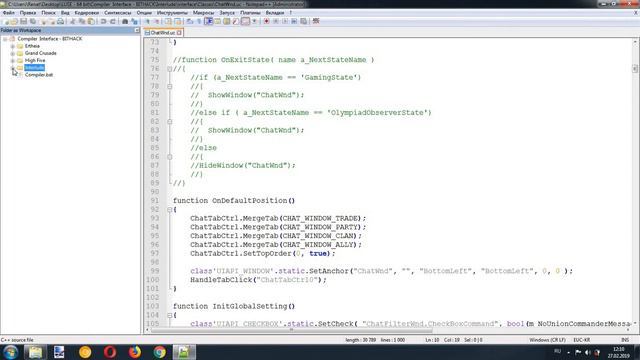Click the Save recorded macro icon
This screenshot has height=360, width=640.
304,21
